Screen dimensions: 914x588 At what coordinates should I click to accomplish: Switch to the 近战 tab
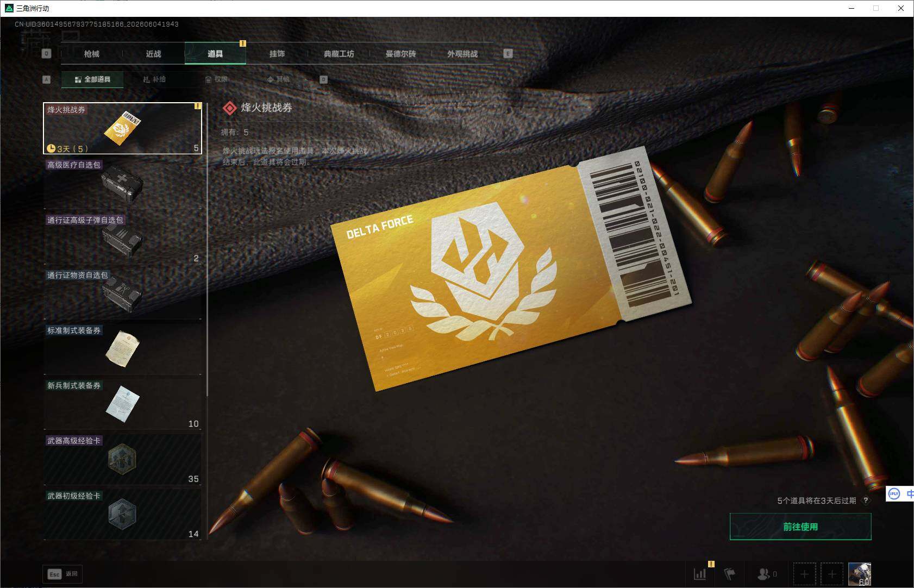154,54
